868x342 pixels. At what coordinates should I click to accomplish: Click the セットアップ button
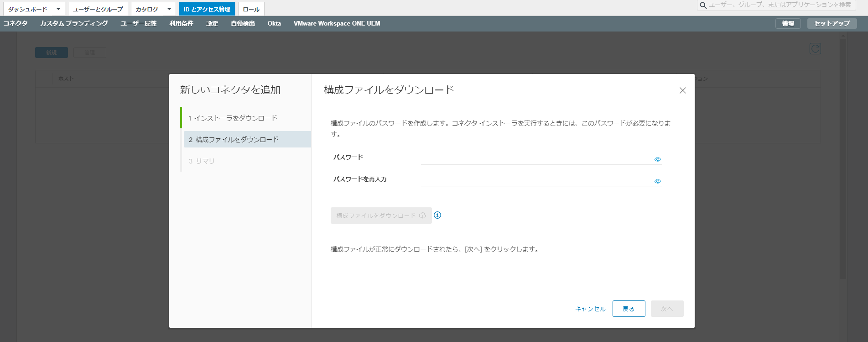pos(832,23)
